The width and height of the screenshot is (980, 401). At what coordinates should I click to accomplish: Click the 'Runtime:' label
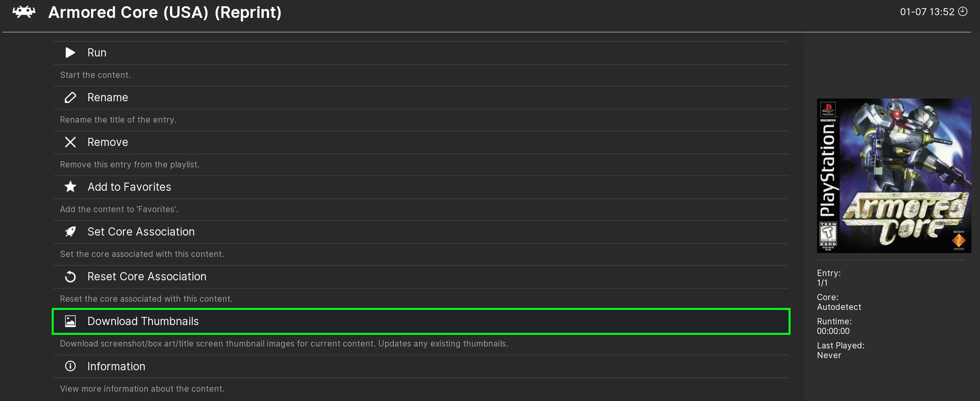click(x=834, y=322)
